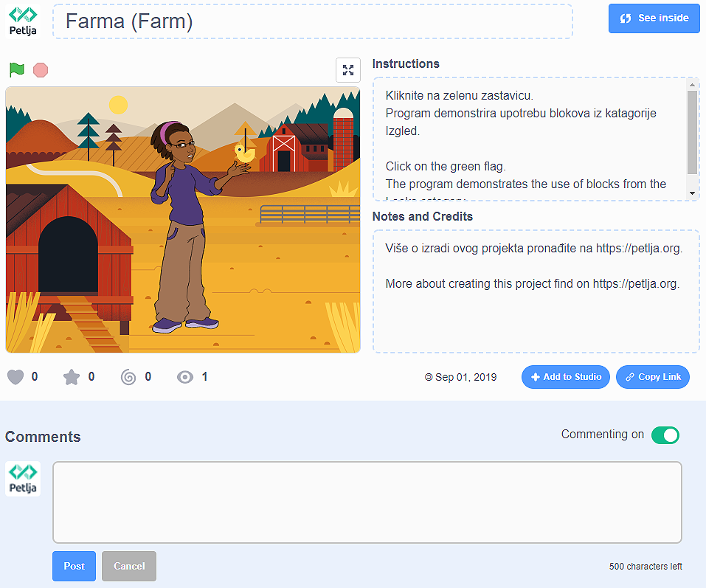The height and width of the screenshot is (588, 706).
Task: Click the views eye icon
Action: [185, 377]
